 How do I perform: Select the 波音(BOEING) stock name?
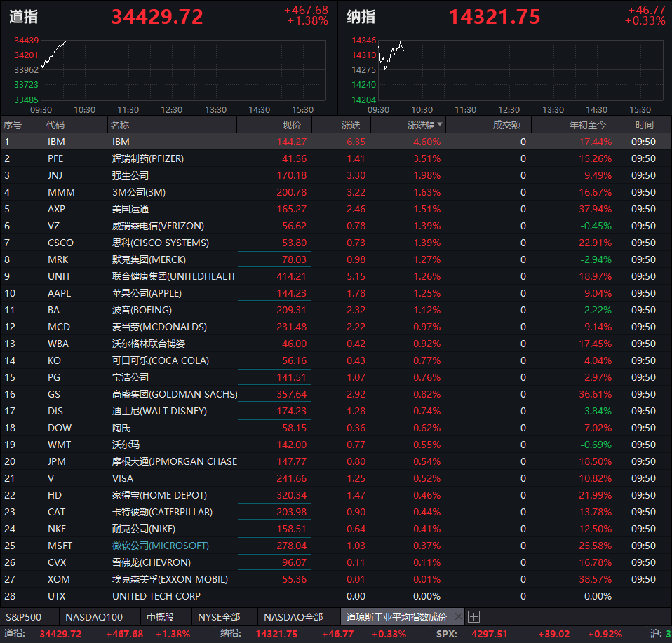point(142,310)
